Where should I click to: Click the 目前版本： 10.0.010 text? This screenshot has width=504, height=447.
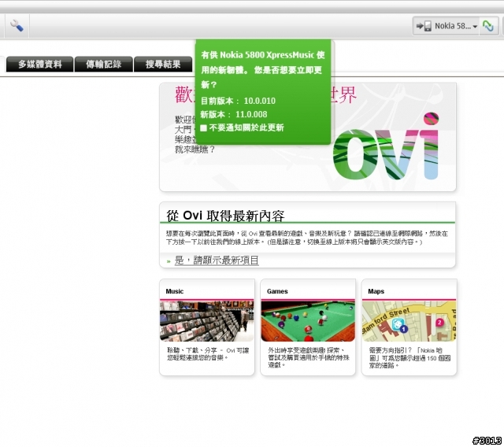point(238,101)
